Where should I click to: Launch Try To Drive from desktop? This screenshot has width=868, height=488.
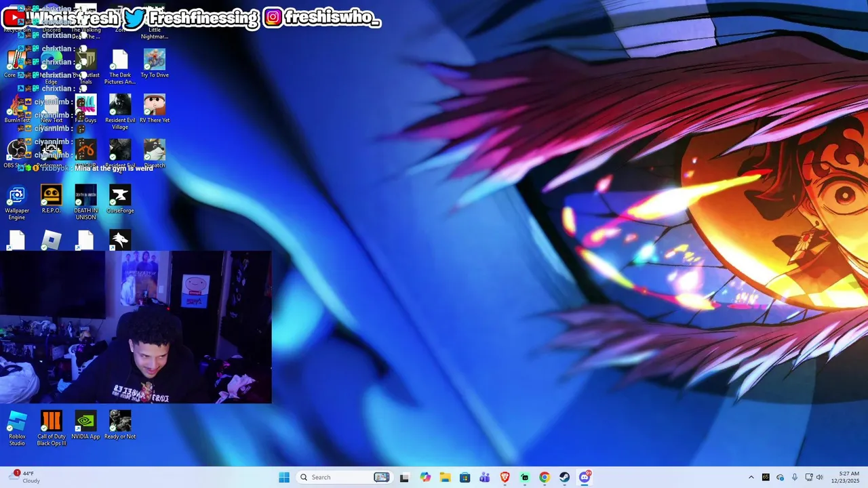(x=155, y=64)
